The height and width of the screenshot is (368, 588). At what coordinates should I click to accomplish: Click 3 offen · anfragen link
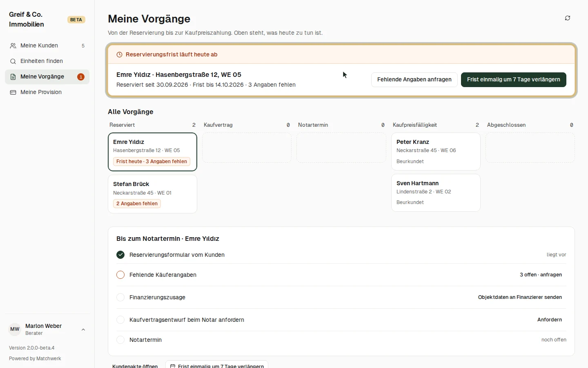click(541, 275)
